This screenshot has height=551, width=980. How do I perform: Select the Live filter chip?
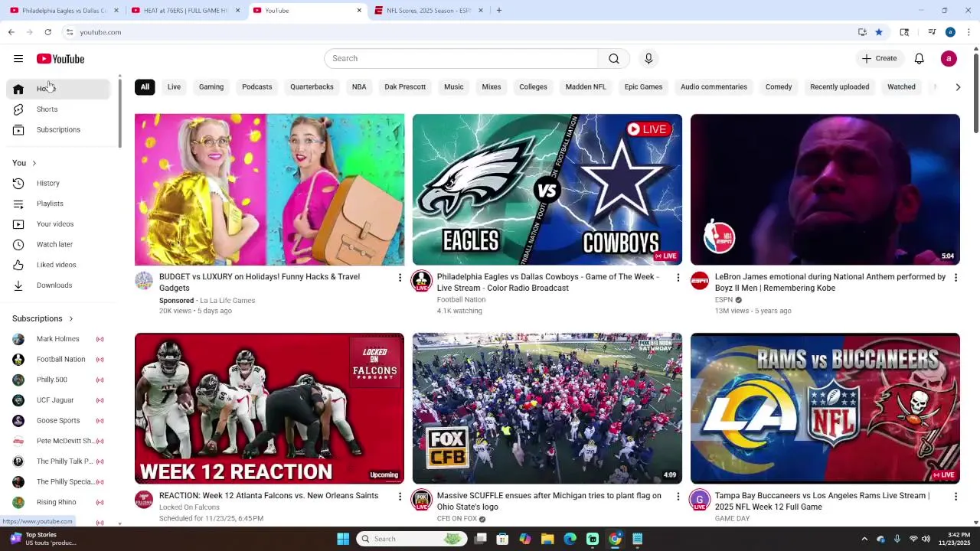(174, 87)
